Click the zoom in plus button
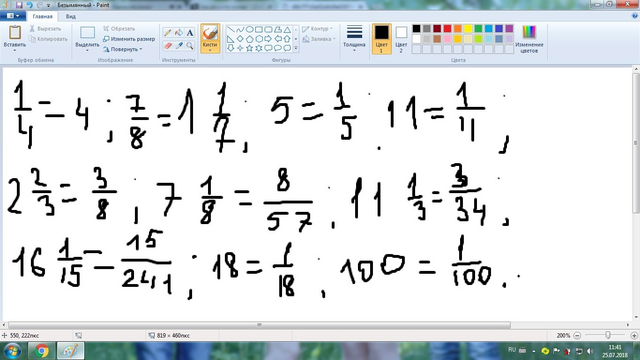 [x=634, y=335]
